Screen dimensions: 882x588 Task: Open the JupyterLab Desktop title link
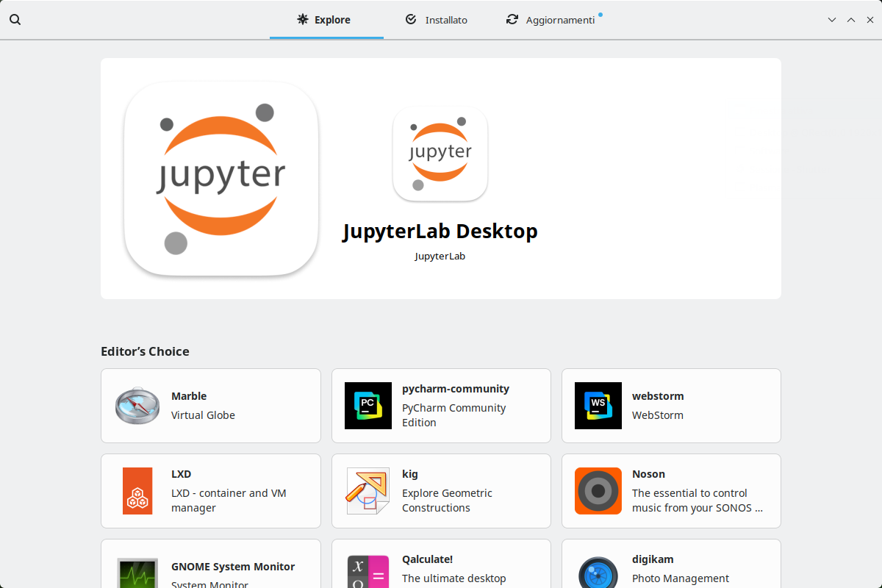[x=440, y=231]
